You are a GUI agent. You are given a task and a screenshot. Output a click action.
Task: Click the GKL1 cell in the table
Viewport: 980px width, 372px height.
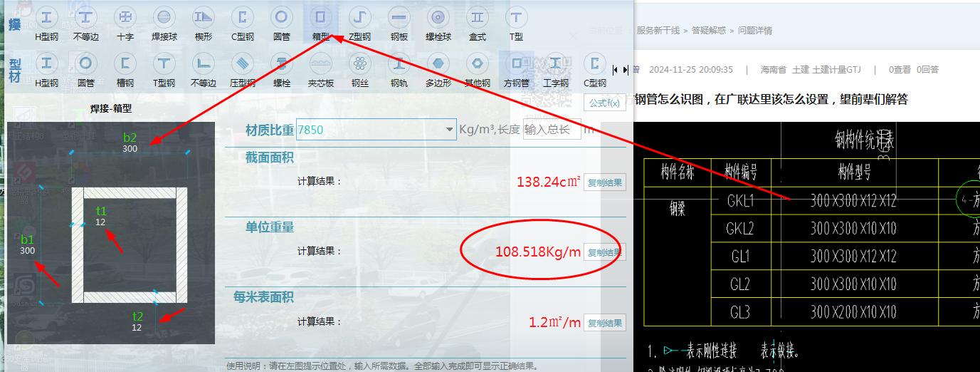point(739,201)
